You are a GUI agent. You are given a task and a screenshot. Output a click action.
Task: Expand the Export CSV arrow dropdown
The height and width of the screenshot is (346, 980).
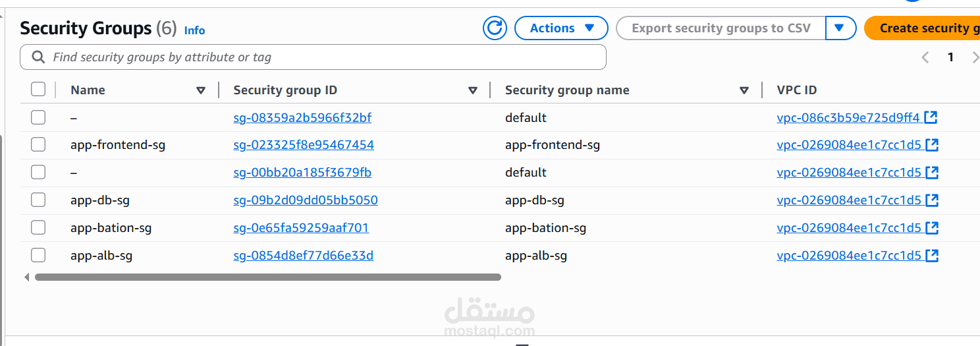pos(839,28)
